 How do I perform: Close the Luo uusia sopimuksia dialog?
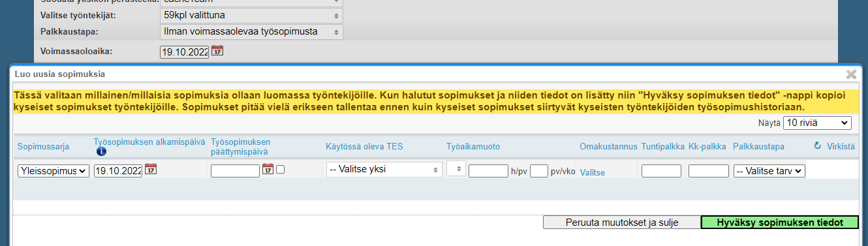851,74
